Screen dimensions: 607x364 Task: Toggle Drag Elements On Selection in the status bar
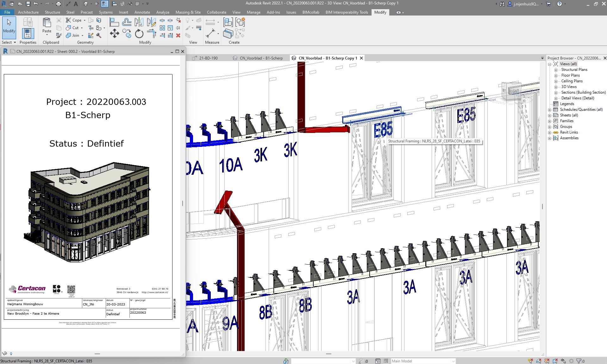563,361
